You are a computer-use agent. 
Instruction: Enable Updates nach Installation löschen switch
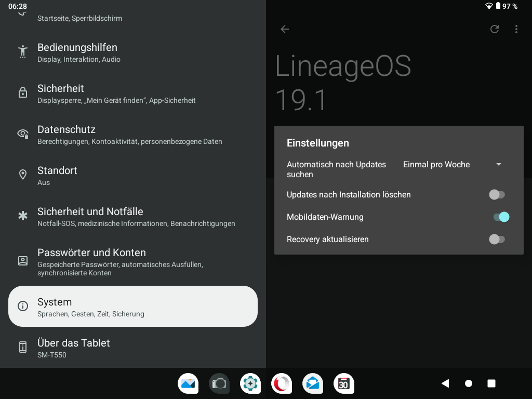(497, 195)
